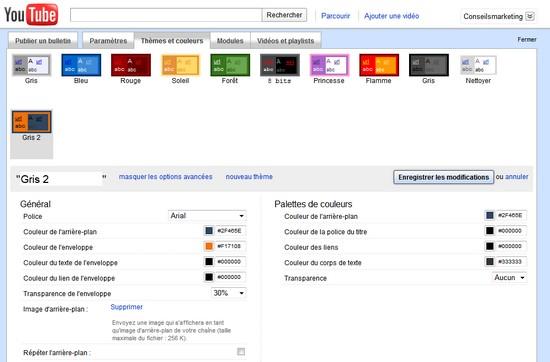Open Couleur du texte de l'enveloppe swatch
Viewport: 550px width, 362px height.
click(209, 262)
